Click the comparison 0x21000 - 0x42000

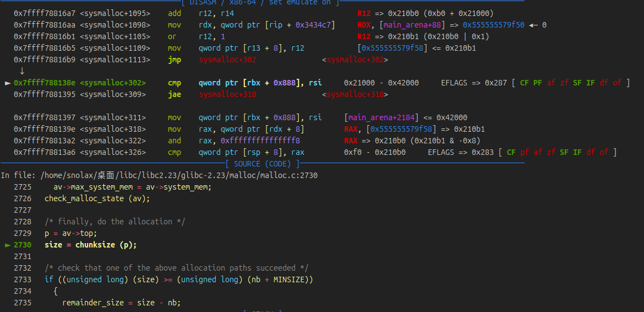click(381, 83)
